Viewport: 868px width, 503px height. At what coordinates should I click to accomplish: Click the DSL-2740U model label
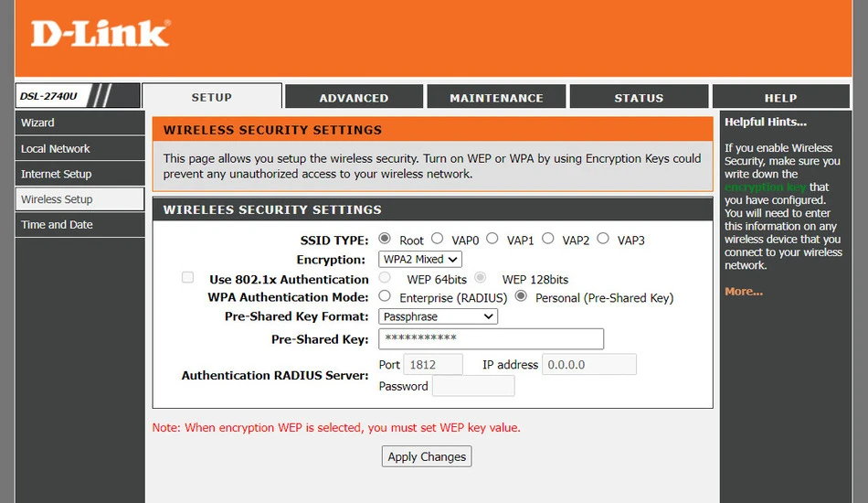coord(48,96)
